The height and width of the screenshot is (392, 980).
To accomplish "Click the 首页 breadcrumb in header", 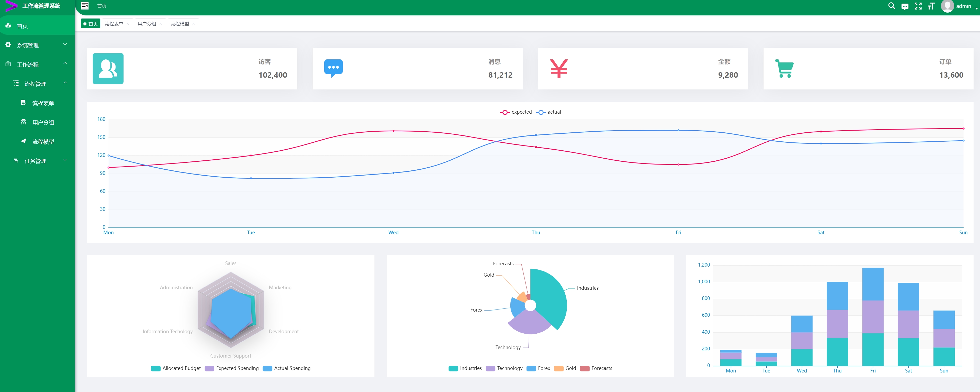I will coord(102,6).
